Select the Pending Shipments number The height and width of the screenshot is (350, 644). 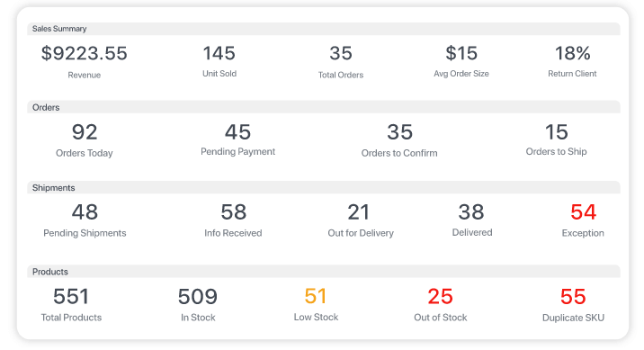click(85, 220)
